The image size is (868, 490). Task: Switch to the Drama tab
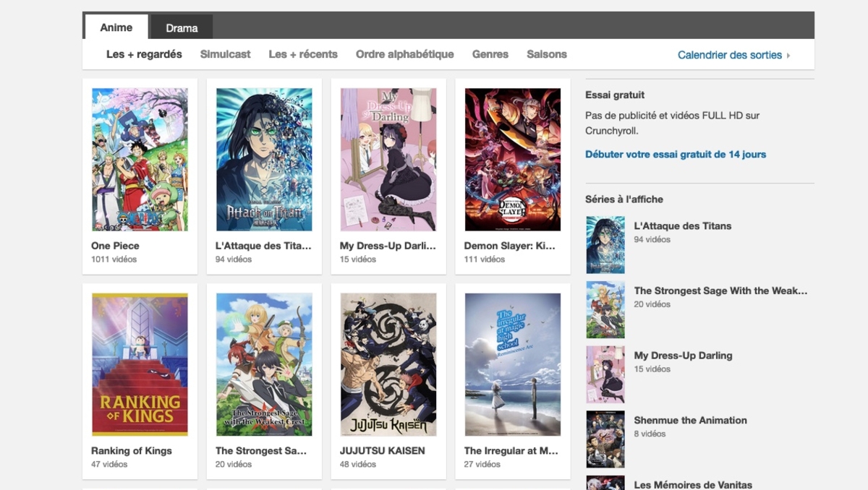point(181,27)
